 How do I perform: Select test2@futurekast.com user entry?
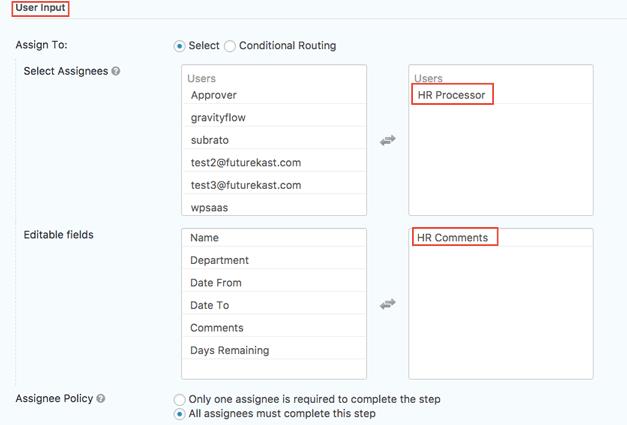click(246, 163)
